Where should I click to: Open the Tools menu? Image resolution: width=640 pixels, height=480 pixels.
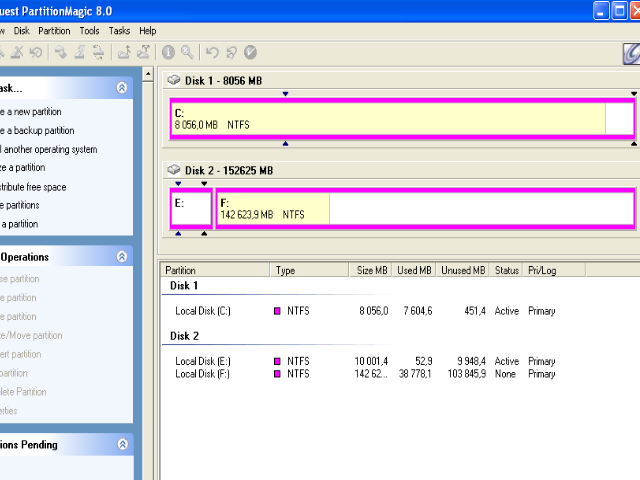89,31
